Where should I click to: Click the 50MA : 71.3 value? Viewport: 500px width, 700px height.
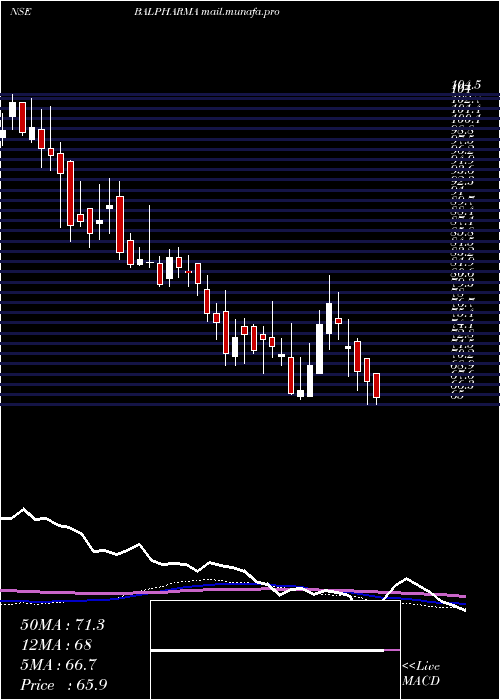[62, 625]
